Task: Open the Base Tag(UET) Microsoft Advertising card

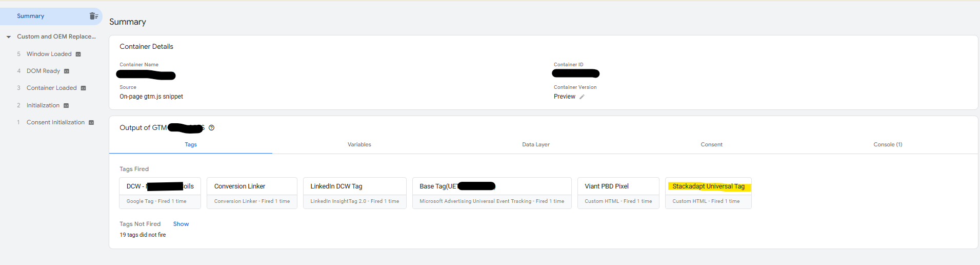Action: coord(492,193)
